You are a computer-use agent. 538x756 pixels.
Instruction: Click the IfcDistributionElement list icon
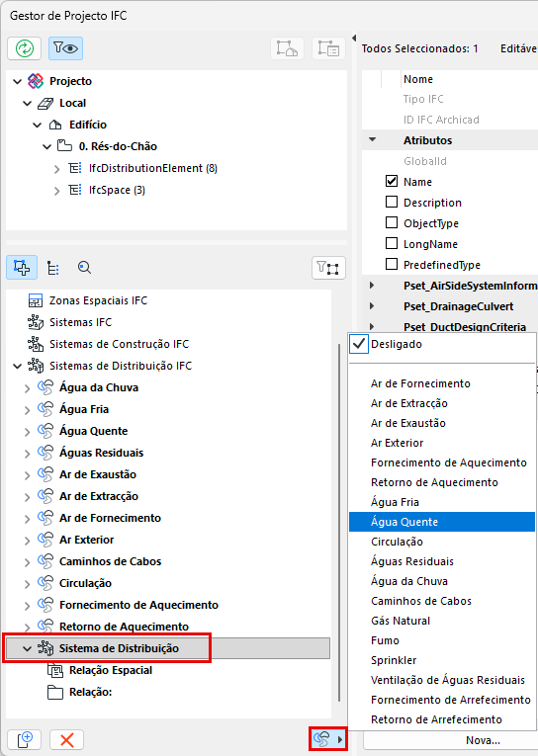(x=75, y=168)
